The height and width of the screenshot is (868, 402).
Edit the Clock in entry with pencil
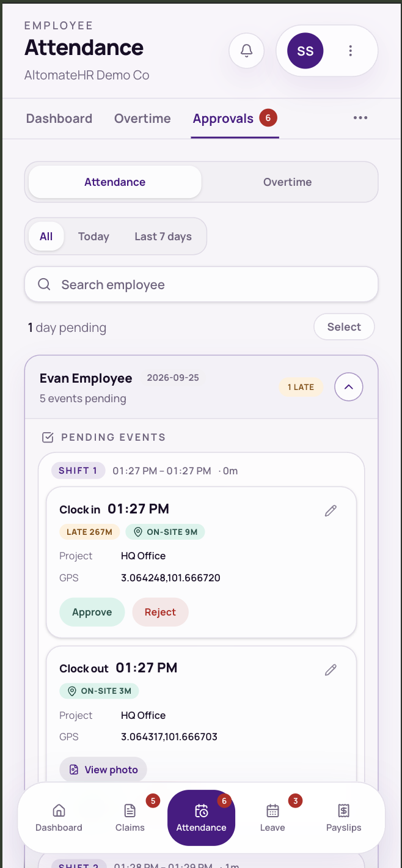coord(331,510)
